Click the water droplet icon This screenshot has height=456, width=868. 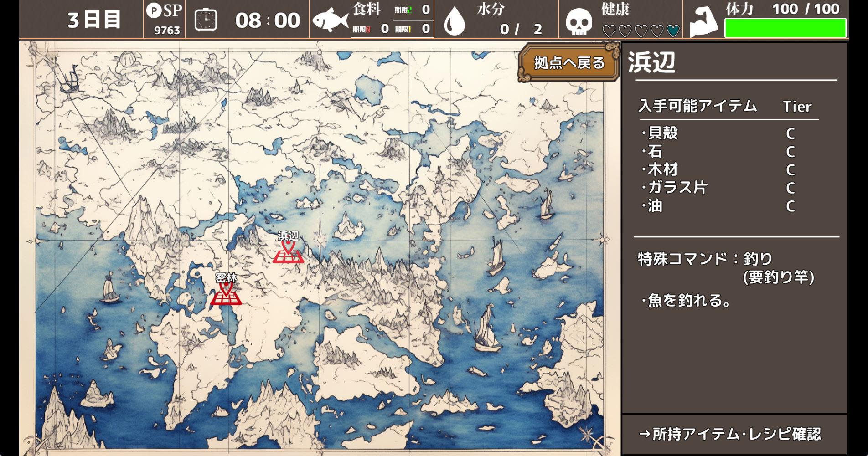pyautogui.click(x=454, y=21)
